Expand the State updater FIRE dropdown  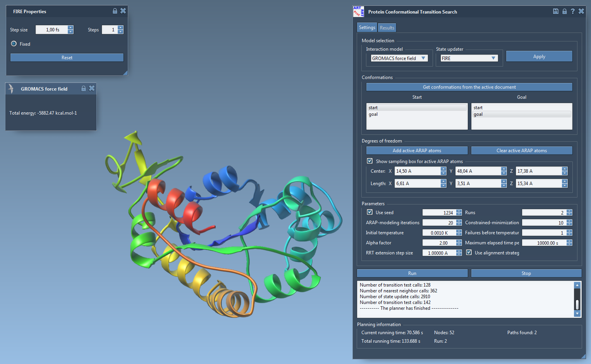(x=469, y=58)
